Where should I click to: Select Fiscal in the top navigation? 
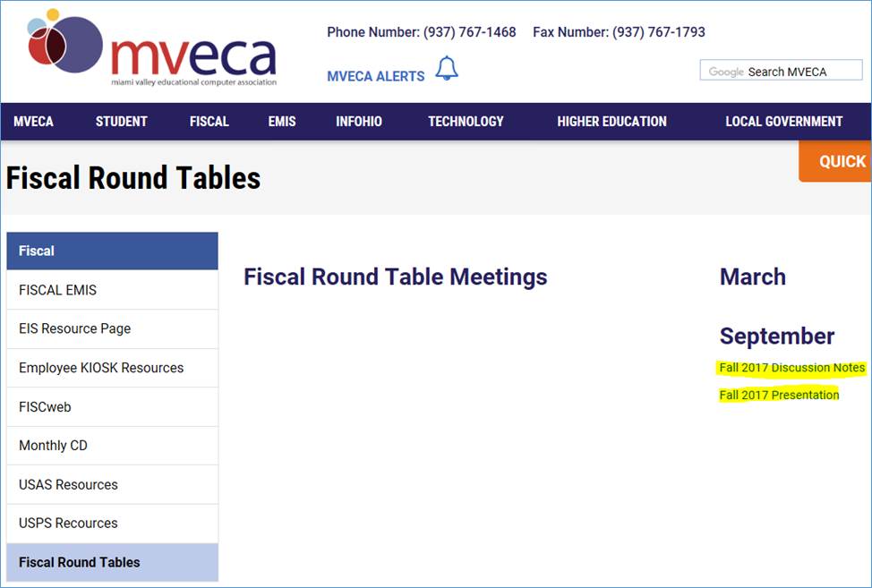(209, 122)
